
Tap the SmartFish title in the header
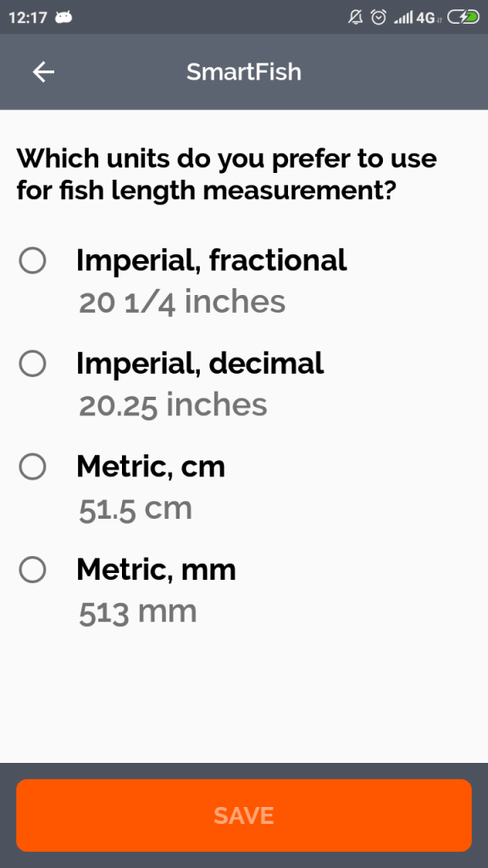tap(243, 72)
